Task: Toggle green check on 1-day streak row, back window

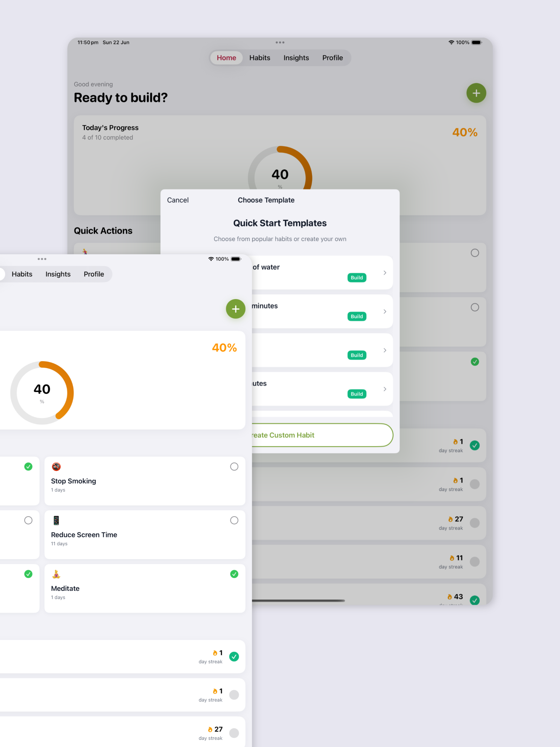Action: click(474, 445)
